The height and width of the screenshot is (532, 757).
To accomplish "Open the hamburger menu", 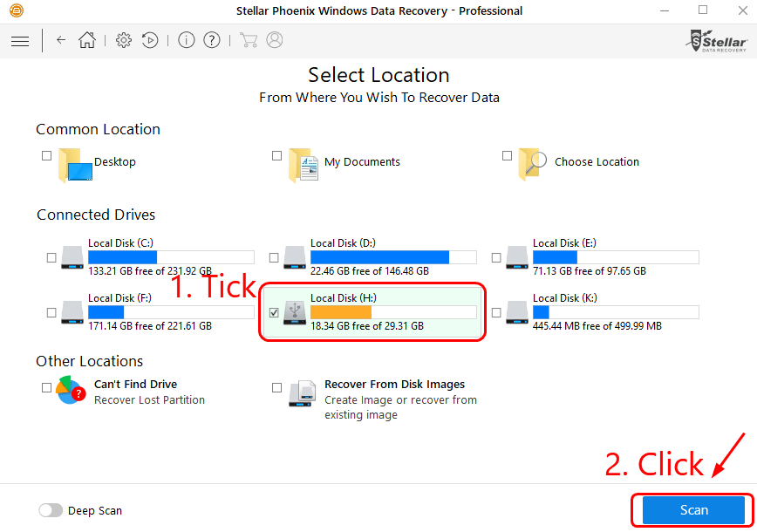I will (20, 41).
